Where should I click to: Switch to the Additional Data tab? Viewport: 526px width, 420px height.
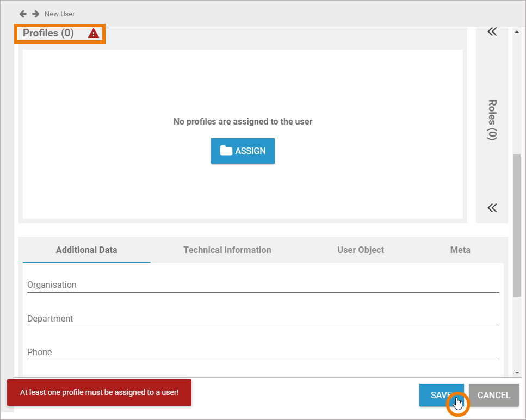pyautogui.click(x=86, y=250)
